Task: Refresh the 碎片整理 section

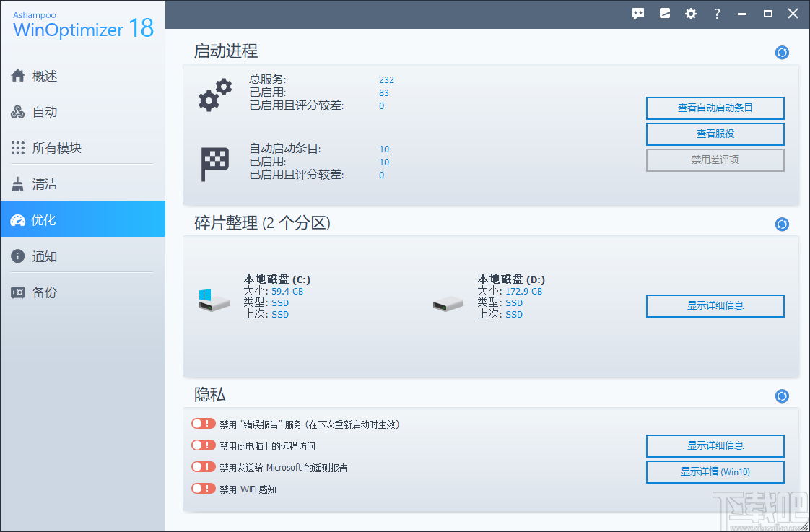Action: point(782,224)
